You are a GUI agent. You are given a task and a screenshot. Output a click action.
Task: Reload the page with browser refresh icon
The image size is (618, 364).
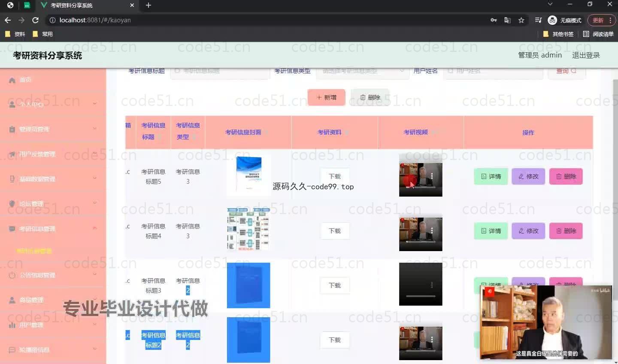coord(35,20)
